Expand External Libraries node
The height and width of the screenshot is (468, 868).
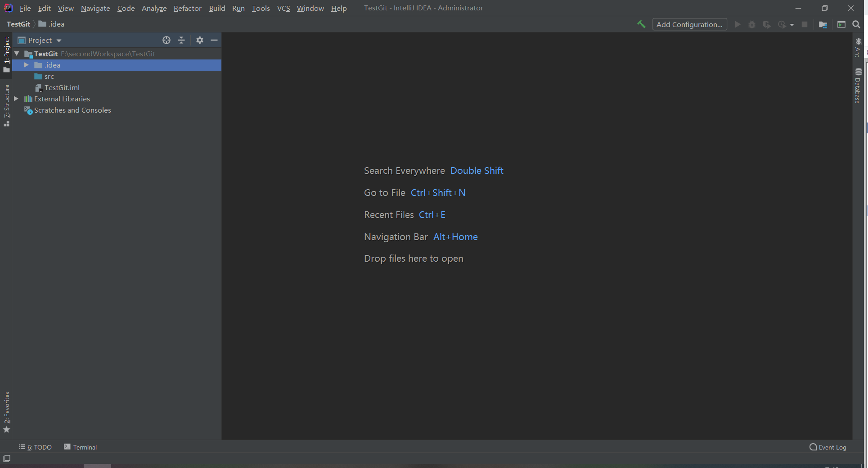pyautogui.click(x=16, y=99)
